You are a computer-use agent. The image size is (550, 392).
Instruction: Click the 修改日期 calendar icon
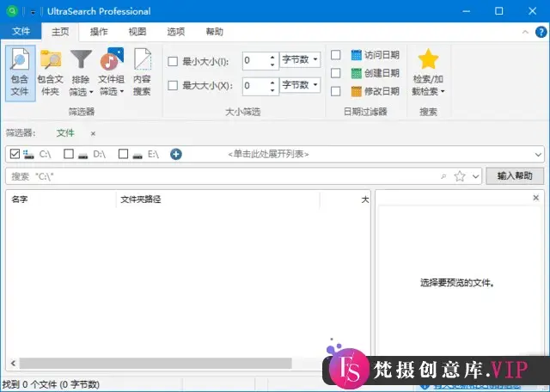pyautogui.click(x=356, y=92)
